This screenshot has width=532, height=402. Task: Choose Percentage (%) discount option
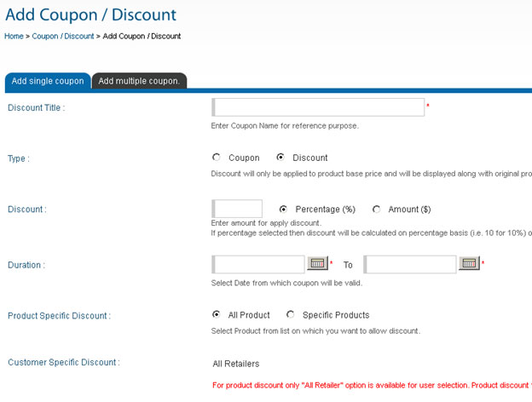[283, 210]
